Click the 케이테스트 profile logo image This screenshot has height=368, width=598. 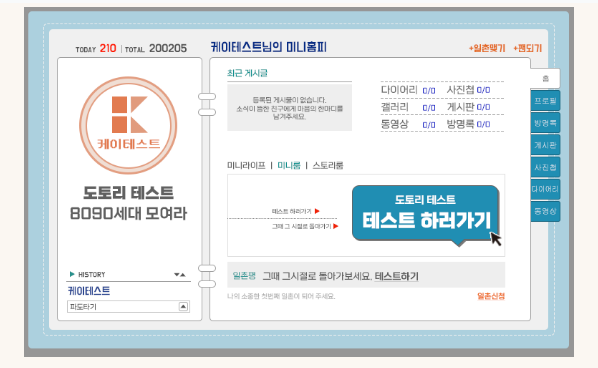[128, 125]
